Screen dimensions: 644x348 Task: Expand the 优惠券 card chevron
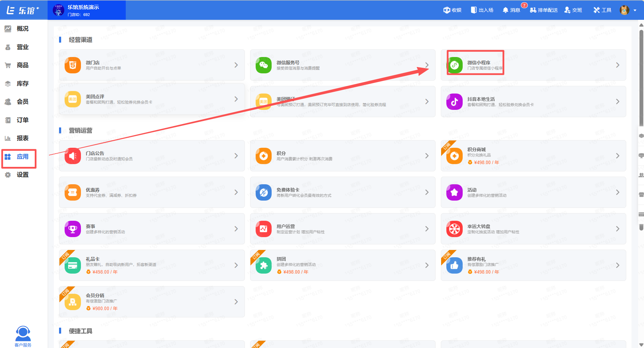tap(236, 192)
